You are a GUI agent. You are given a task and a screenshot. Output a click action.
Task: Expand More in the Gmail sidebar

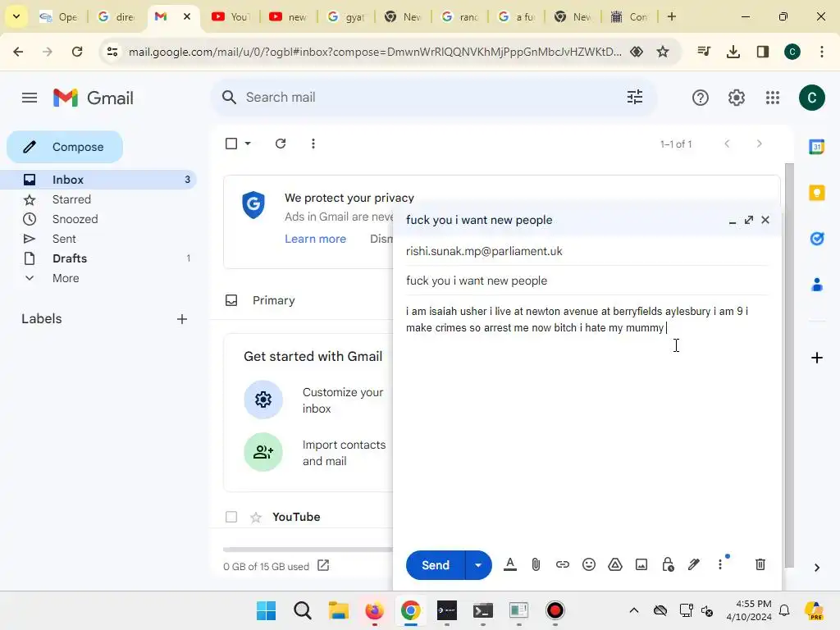tap(66, 278)
